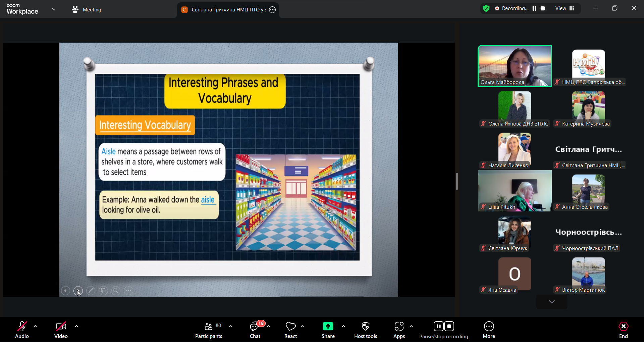Click the green encryption shield icon
644x342 pixels.
click(486, 9)
